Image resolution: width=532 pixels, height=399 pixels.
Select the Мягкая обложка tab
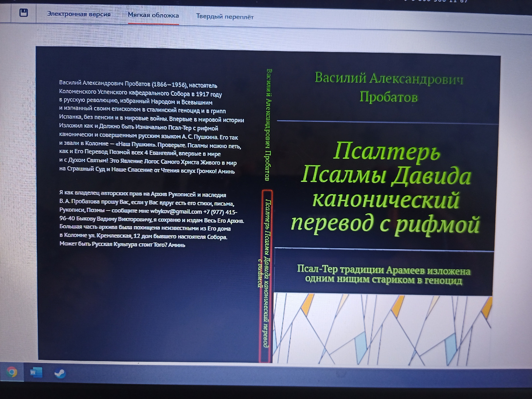(x=153, y=16)
